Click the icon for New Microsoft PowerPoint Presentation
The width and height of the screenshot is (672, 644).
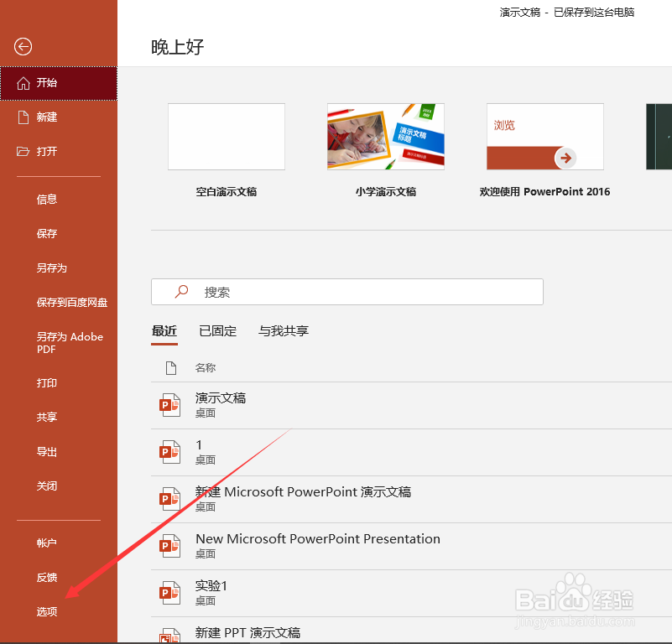(x=169, y=546)
